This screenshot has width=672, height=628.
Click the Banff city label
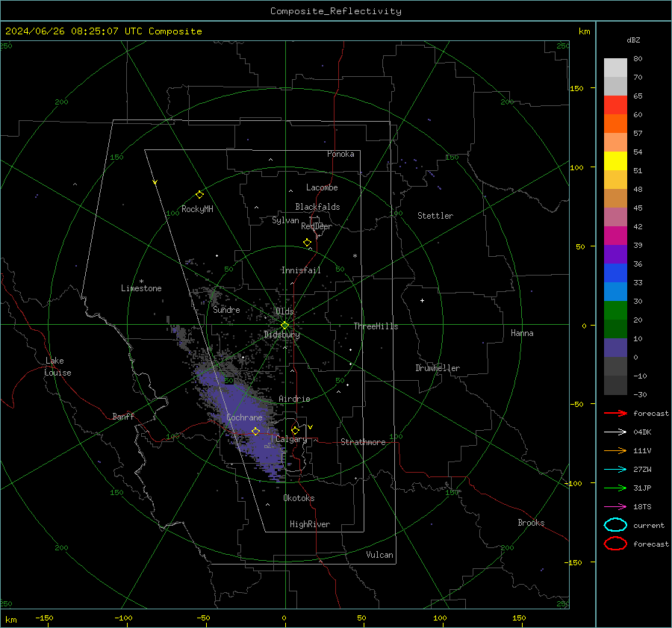[x=123, y=416]
